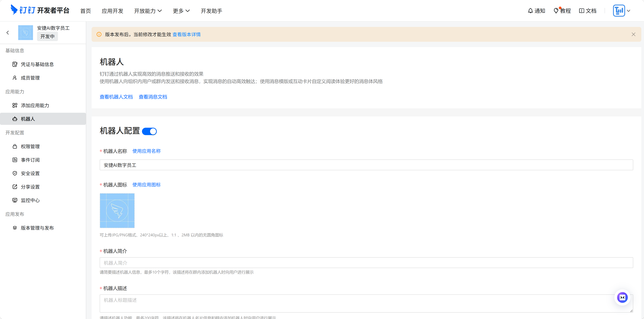Click the 分享设置 share icon
644x319 pixels.
click(x=15, y=187)
